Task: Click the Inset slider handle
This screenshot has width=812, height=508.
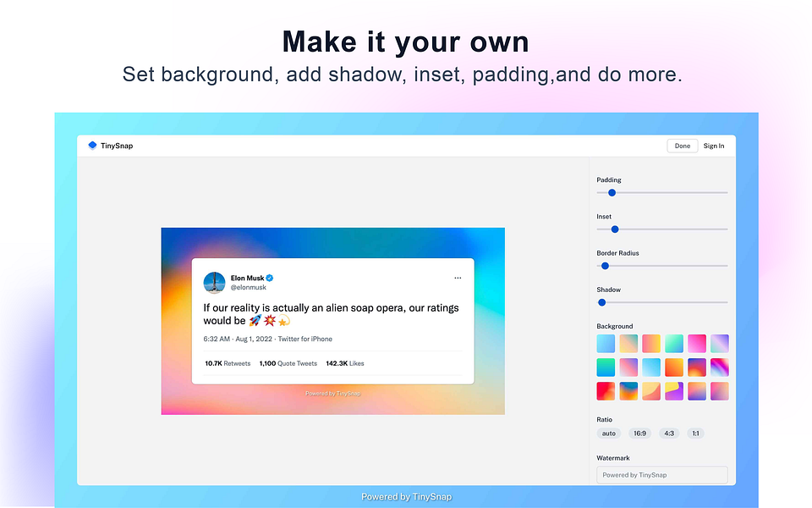Action: [x=615, y=229]
